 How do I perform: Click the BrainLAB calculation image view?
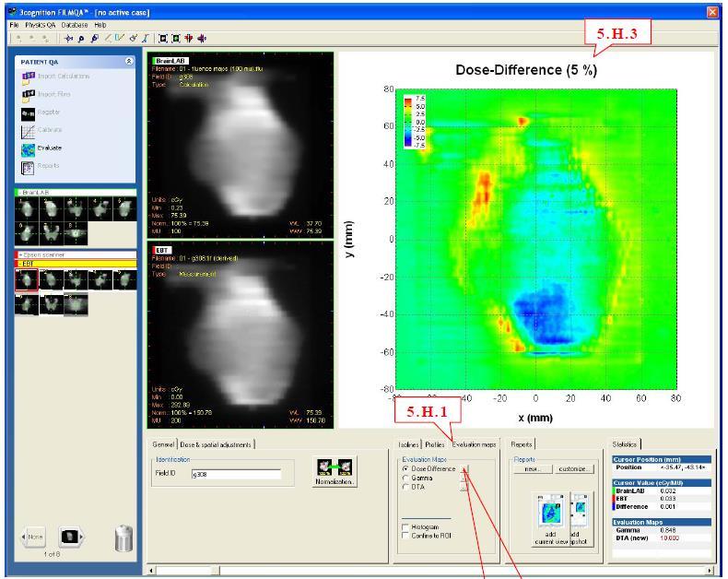(x=241, y=146)
